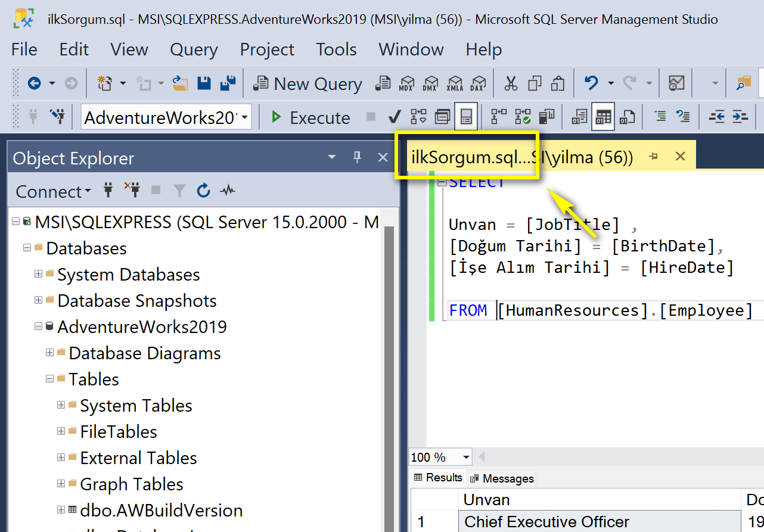The image size is (764, 532).
Task: Click the New Query button
Action: coord(308,83)
